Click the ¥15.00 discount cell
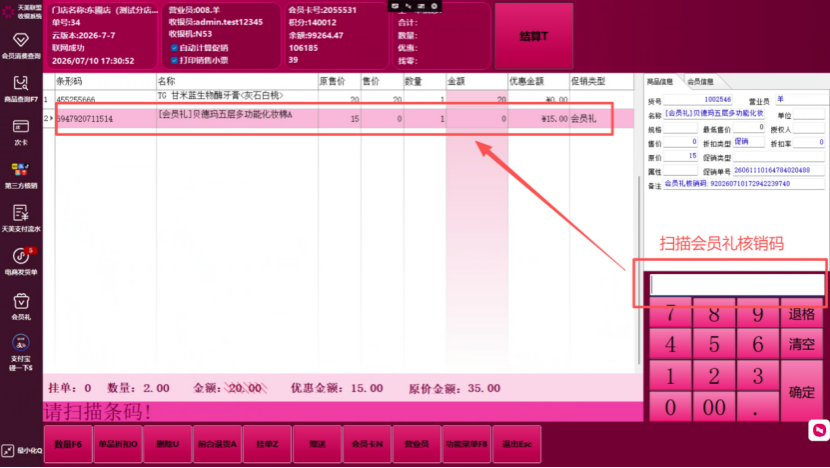This screenshot has height=468, width=830. pyautogui.click(x=538, y=119)
